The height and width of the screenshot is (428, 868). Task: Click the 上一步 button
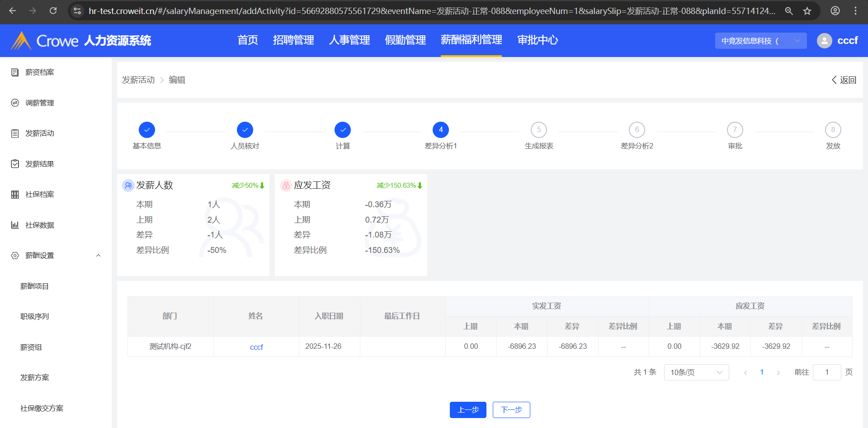(x=468, y=410)
